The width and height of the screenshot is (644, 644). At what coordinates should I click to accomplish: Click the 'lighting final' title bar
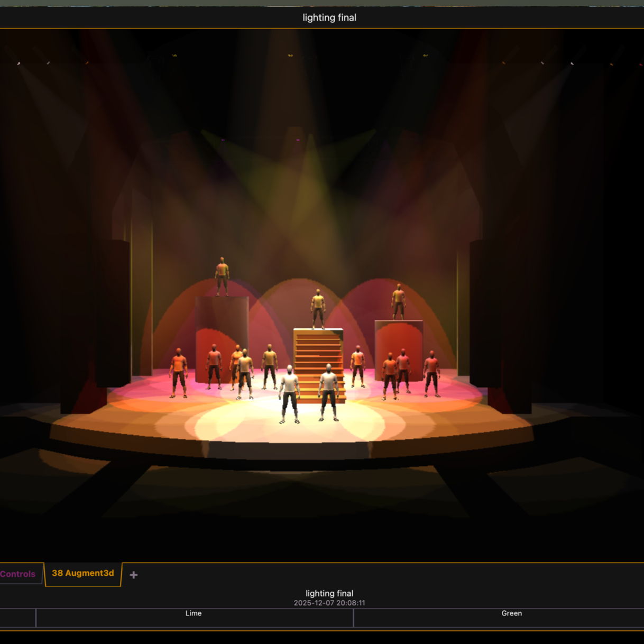pos(329,17)
